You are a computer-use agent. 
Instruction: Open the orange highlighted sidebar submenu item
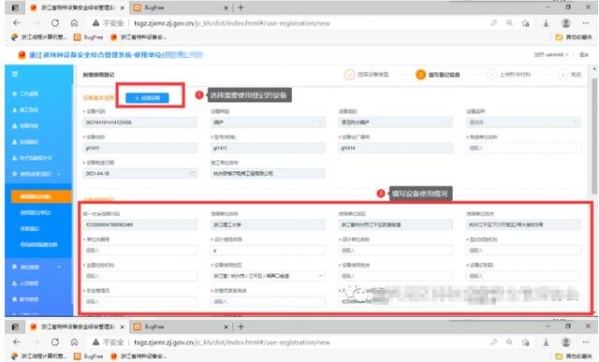(x=41, y=197)
